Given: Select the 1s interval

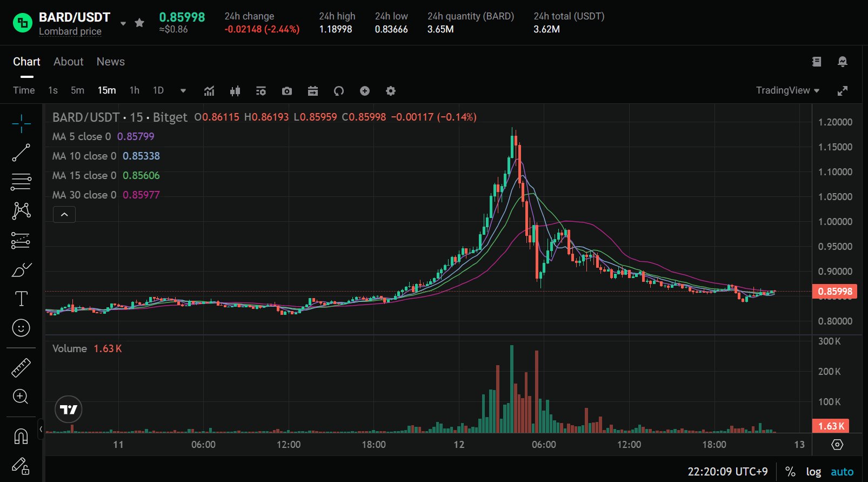Looking at the screenshot, I should [x=53, y=90].
